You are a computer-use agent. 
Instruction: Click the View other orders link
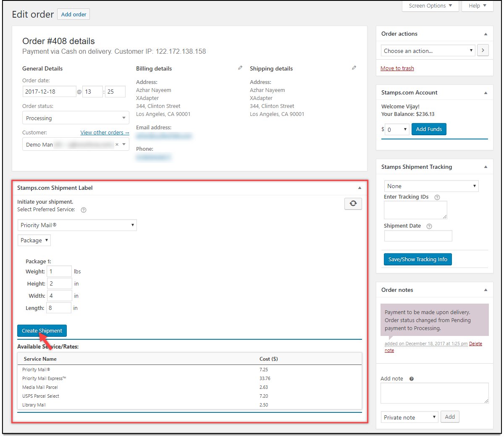click(x=105, y=133)
